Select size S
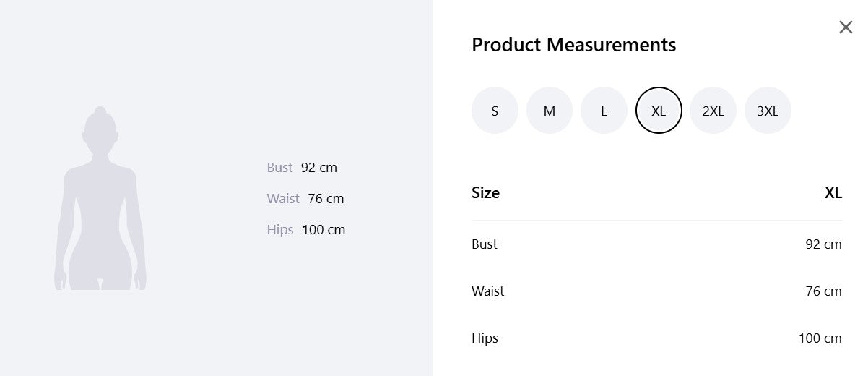Image resolution: width=868 pixels, height=376 pixels. [x=495, y=111]
